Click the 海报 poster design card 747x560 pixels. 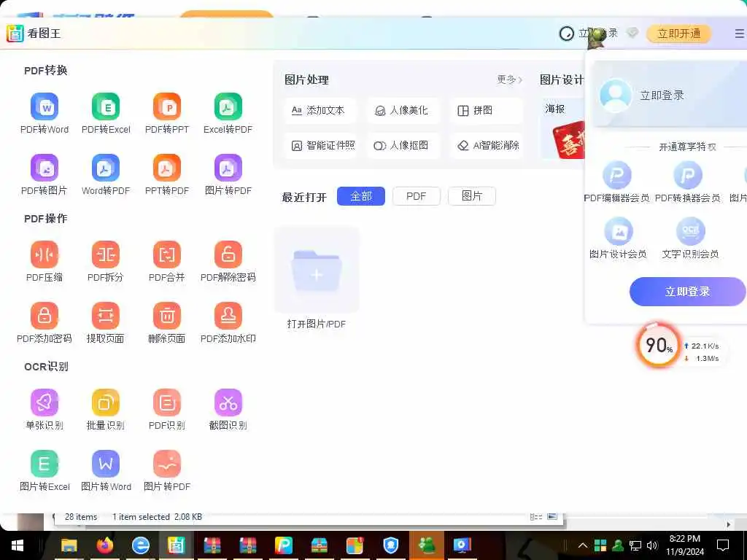pos(563,128)
